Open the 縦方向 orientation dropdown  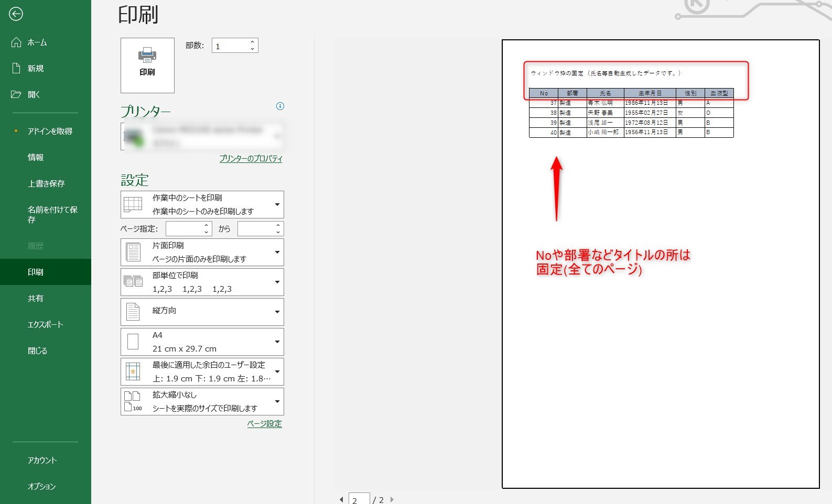point(202,312)
